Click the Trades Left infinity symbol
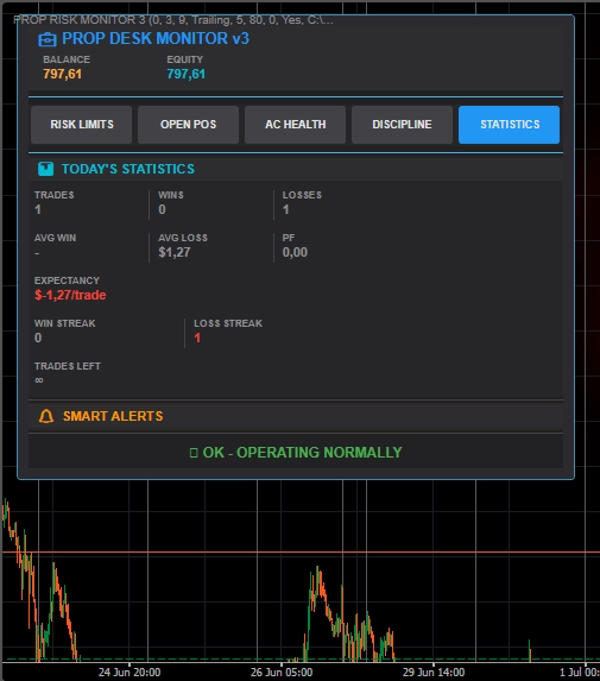The width and height of the screenshot is (600, 681). pyautogui.click(x=39, y=380)
